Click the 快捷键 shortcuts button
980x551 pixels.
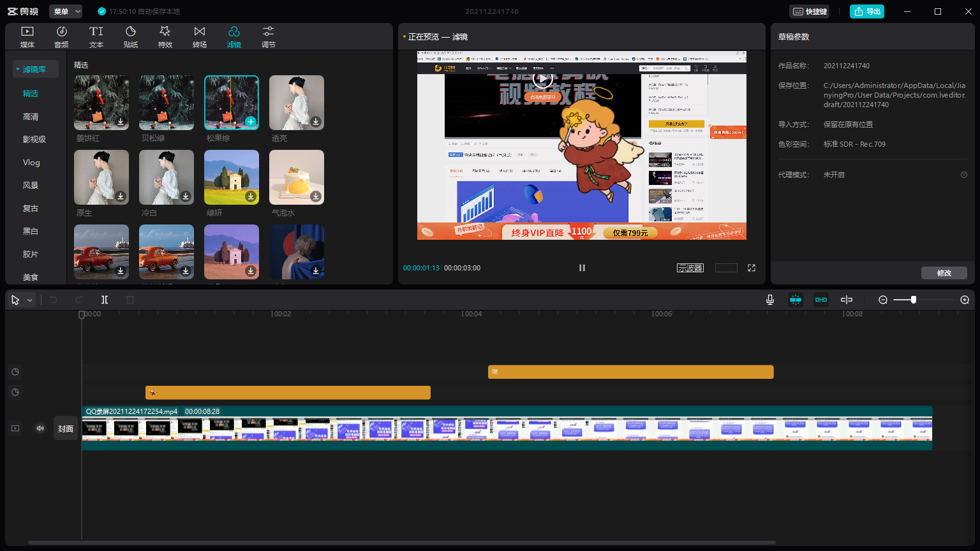[810, 11]
